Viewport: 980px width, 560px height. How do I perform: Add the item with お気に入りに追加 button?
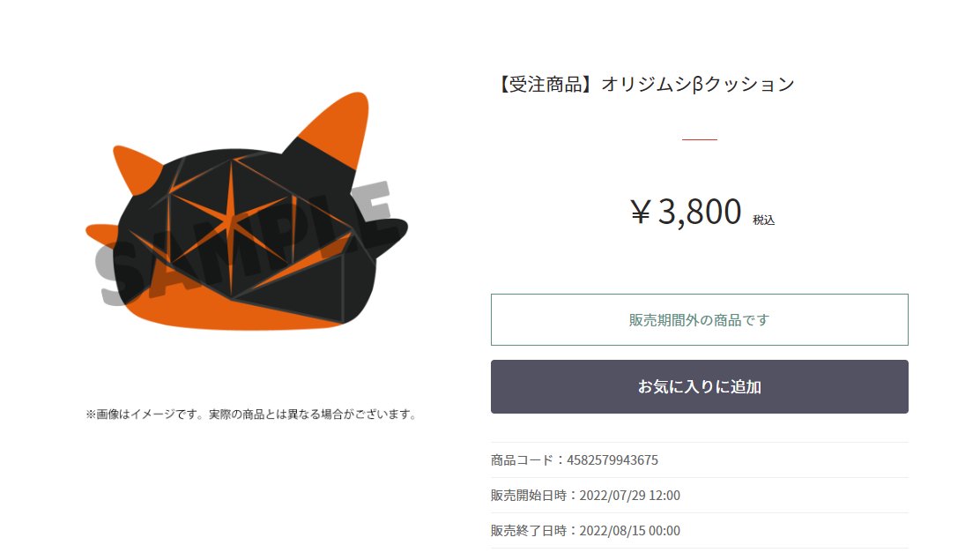point(700,386)
